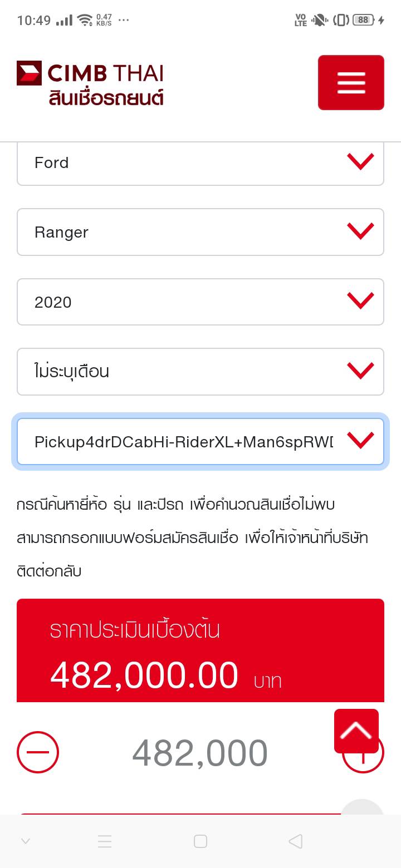401x868 pixels.
Task: Open the 2020 year dropdown
Action: (184, 302)
